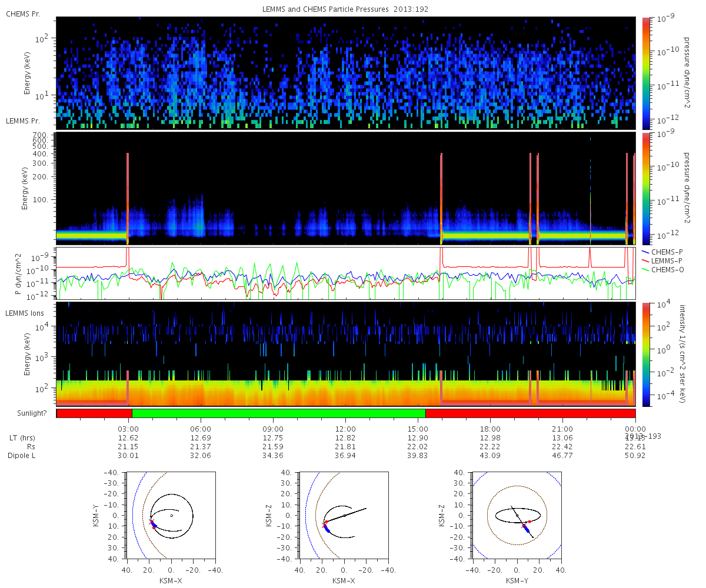Image resolution: width=706 pixels, height=588 pixels.
Task: Click the first red Sunlight bar segment
Action: pyautogui.click(x=94, y=413)
